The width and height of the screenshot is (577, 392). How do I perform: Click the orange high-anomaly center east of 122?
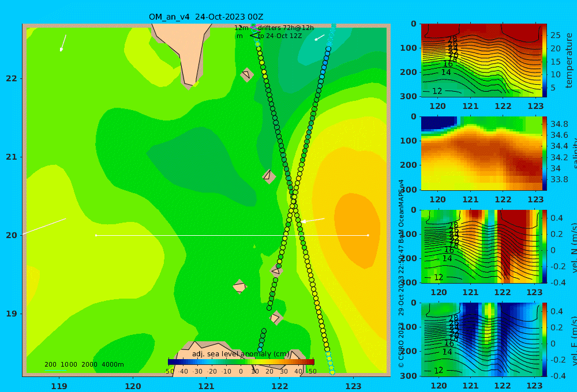point(357,231)
